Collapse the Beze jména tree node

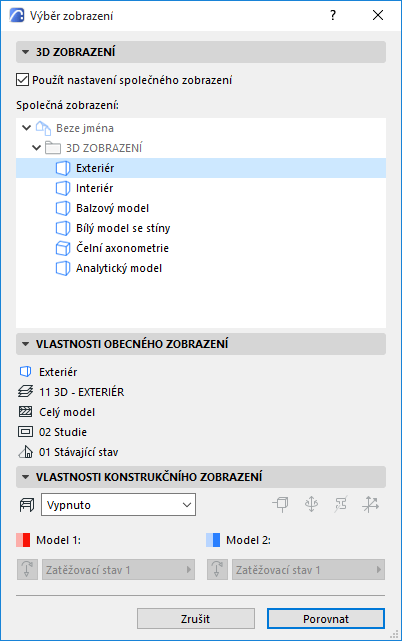click(27, 128)
